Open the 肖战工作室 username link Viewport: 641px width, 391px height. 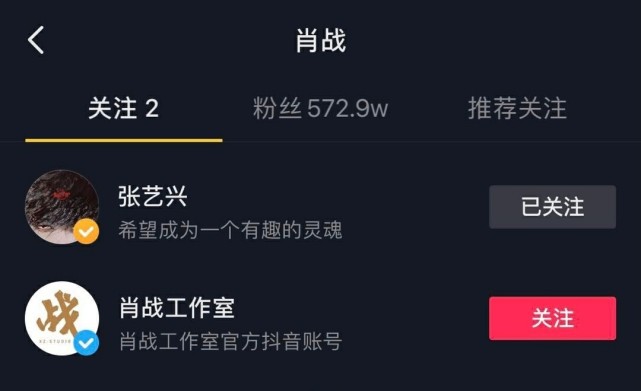pyautogui.click(x=177, y=308)
